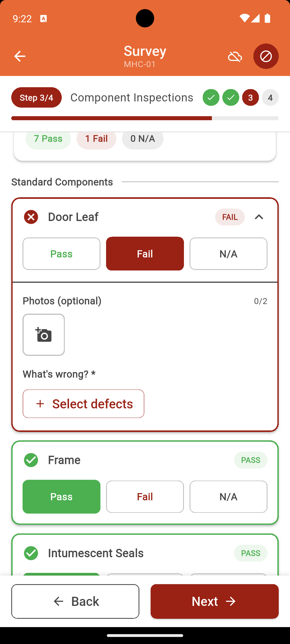The width and height of the screenshot is (290, 644).
Task: Tap the Step 3/4 pill badge
Action: click(x=36, y=97)
